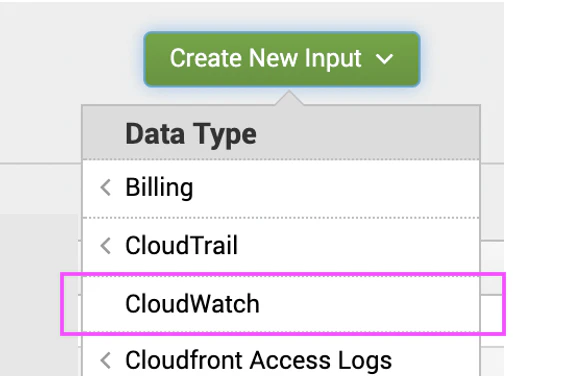Open the down chevron on Create New Input
Image resolution: width=586 pixels, height=376 pixels.
[384, 59]
